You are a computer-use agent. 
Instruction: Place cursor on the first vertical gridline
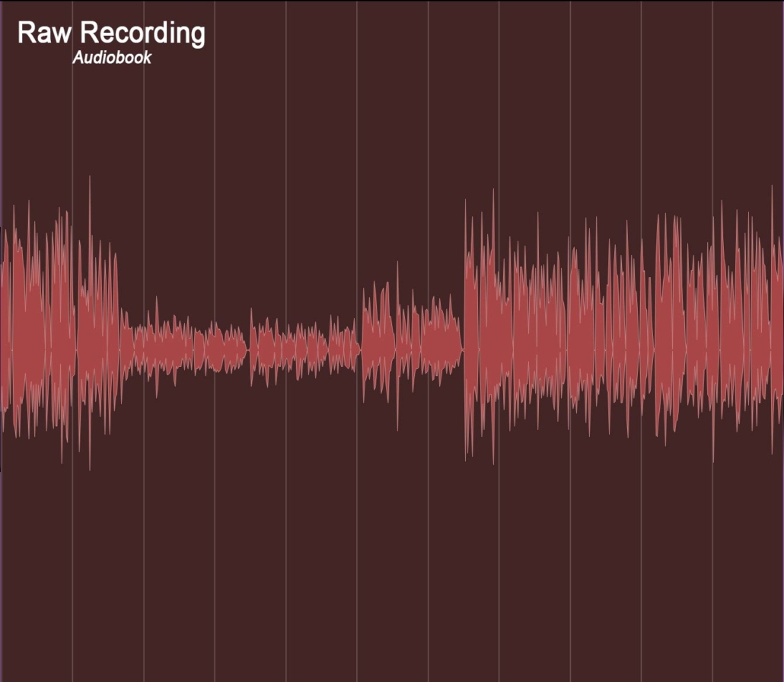pyautogui.click(x=73, y=343)
